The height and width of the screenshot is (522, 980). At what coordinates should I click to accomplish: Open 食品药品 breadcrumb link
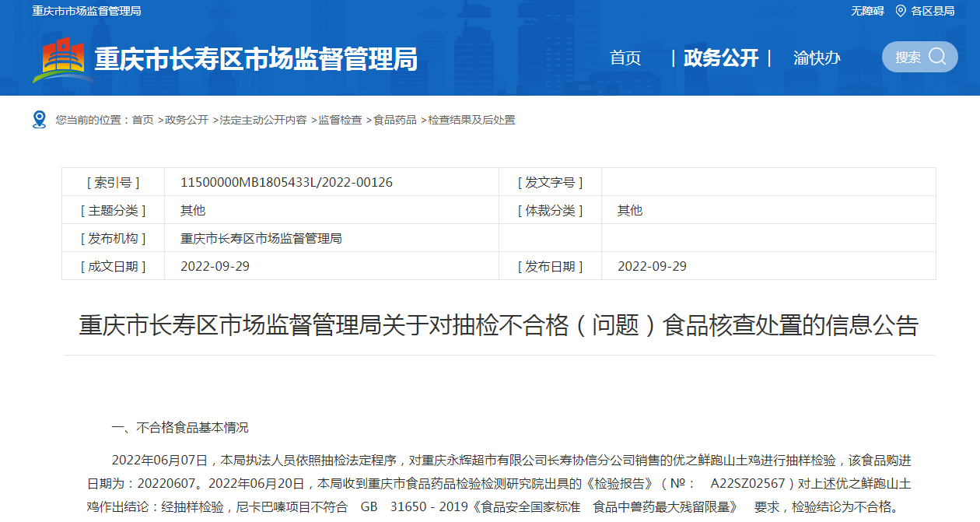(395, 120)
